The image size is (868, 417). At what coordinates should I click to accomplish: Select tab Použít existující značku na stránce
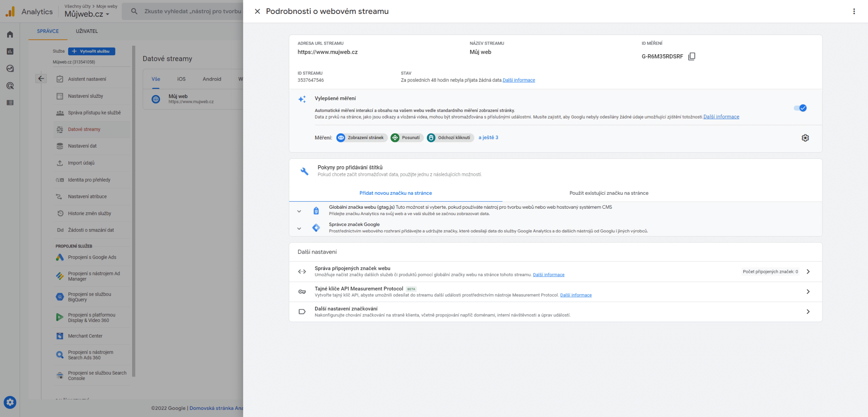(x=609, y=193)
